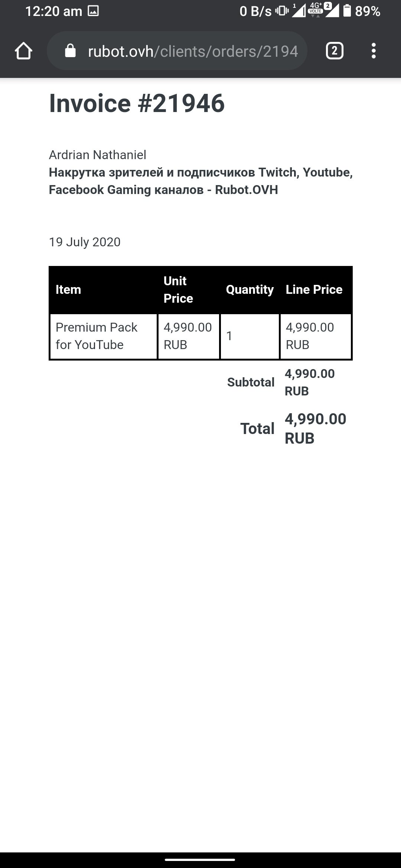Click the Unit Price column header

tap(178, 289)
